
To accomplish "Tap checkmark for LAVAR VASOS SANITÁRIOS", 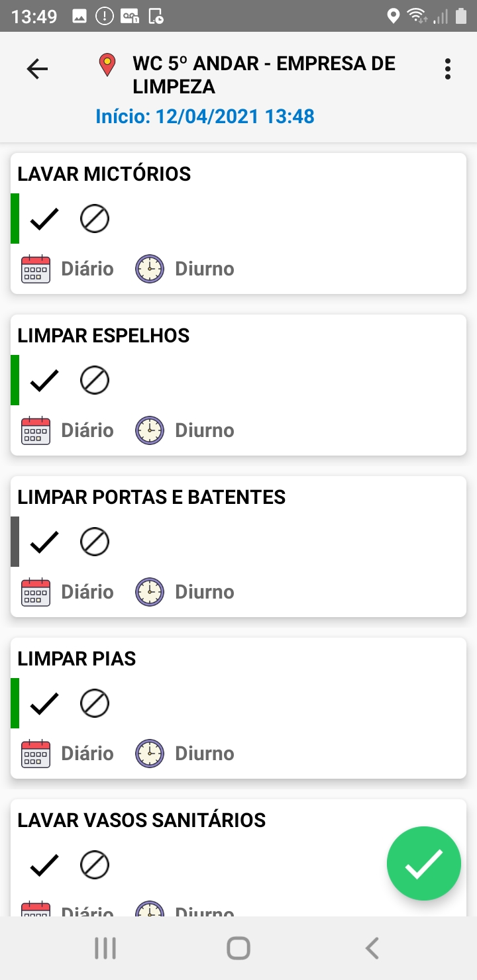I will 44,865.
